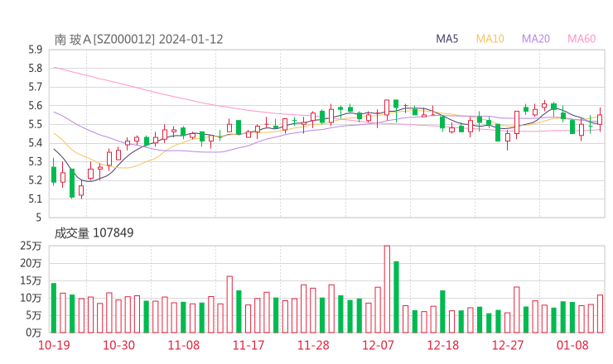613x364 pixels.
Task: Select the 12-07 date axis label
Action: (x=378, y=345)
